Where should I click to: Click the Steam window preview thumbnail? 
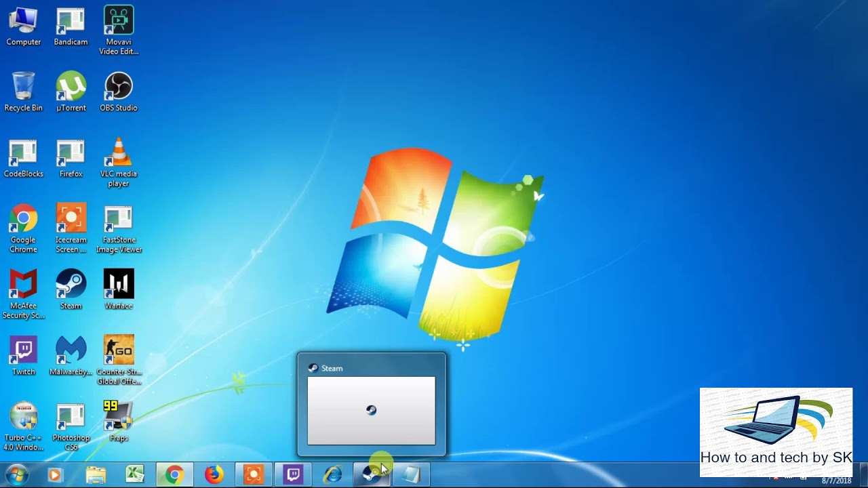click(372, 411)
